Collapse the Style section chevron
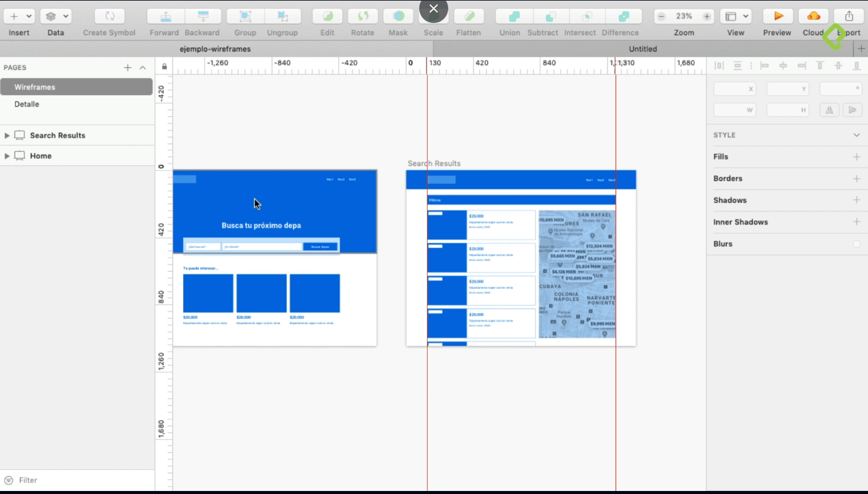This screenshot has width=868, height=494. (x=856, y=135)
